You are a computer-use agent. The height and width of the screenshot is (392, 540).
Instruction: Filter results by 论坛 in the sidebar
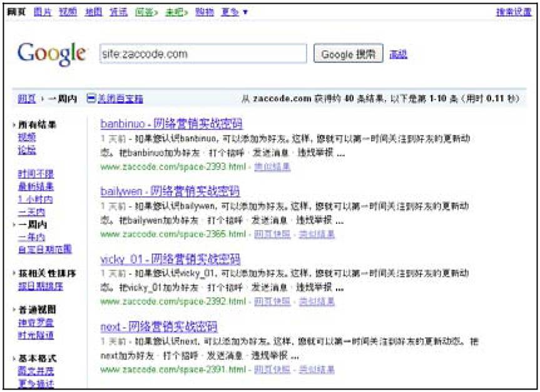(27, 150)
